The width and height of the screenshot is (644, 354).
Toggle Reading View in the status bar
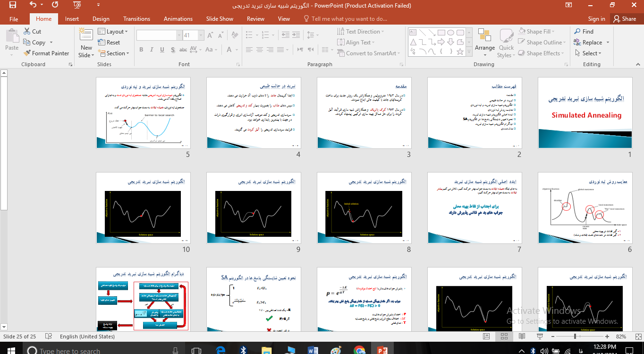pos(521,337)
